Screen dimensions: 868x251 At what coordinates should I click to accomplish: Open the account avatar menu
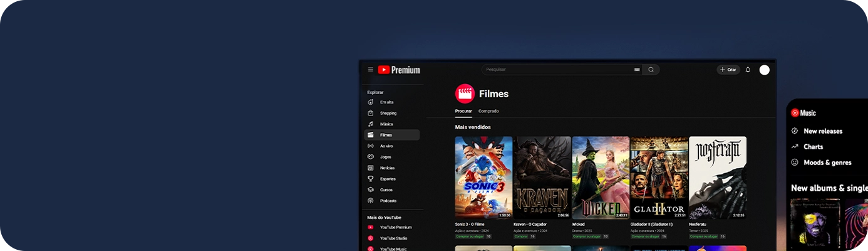pos(764,70)
